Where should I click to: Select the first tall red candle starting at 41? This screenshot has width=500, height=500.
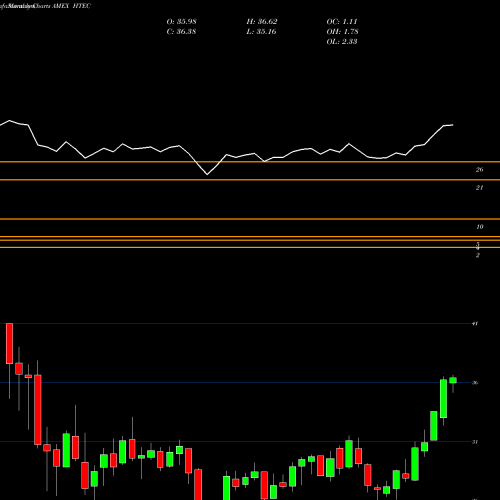click(9, 343)
